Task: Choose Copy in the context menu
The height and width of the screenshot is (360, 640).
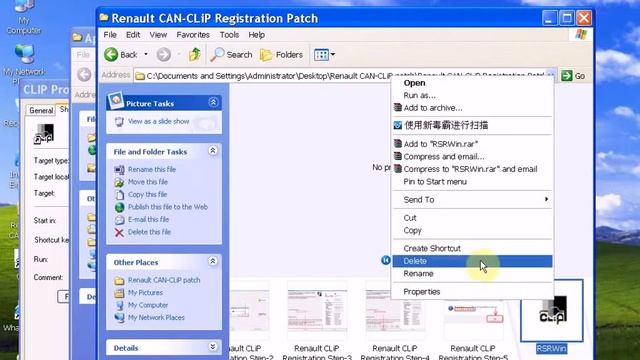Action: point(472,231)
